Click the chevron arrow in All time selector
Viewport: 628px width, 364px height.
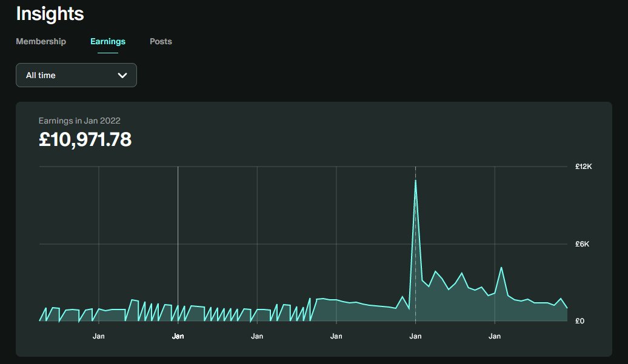coord(122,75)
